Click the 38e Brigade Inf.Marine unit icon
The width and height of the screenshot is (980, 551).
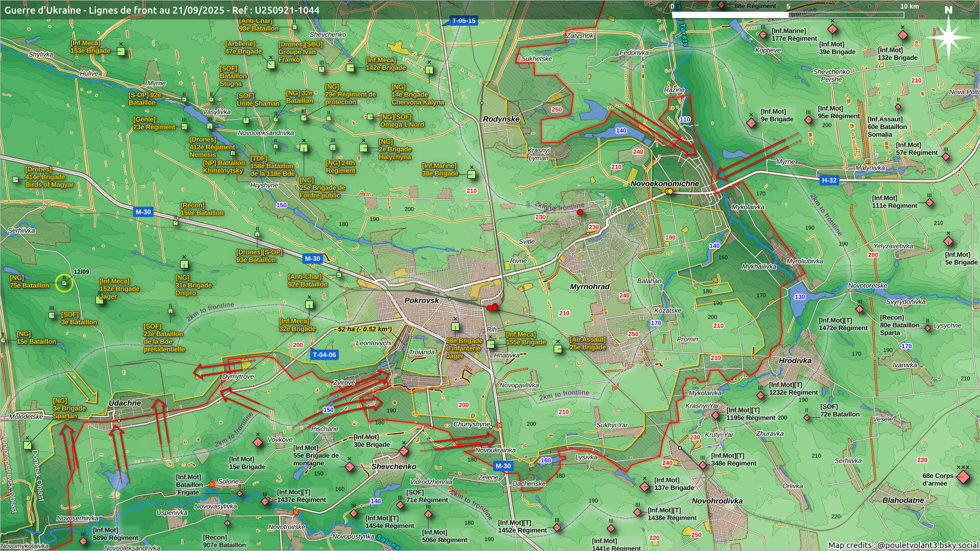pos(472,174)
